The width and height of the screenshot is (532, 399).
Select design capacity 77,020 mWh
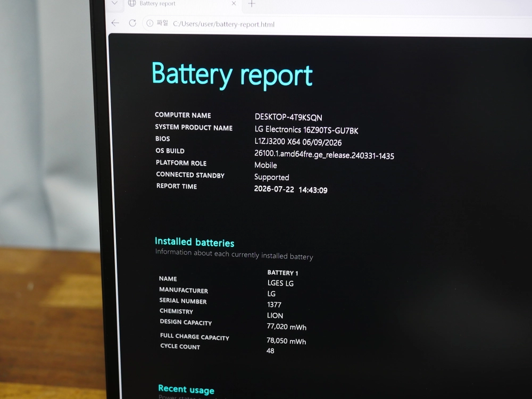[286, 327]
